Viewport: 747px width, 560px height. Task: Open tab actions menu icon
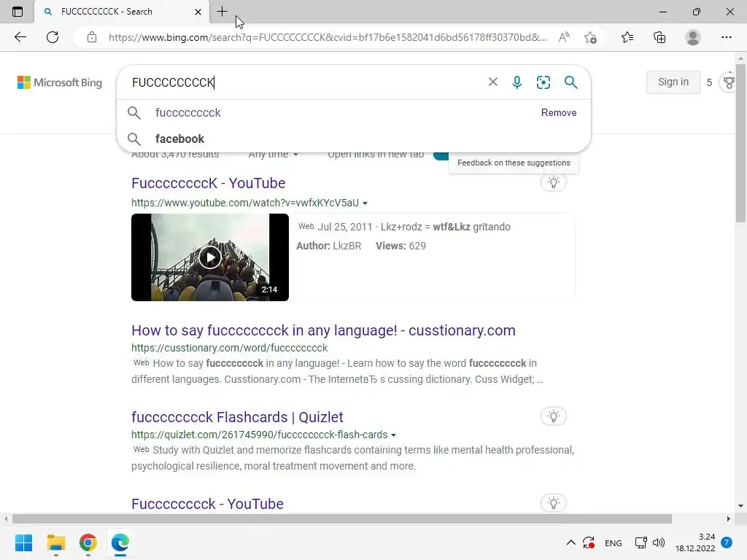tap(18, 12)
